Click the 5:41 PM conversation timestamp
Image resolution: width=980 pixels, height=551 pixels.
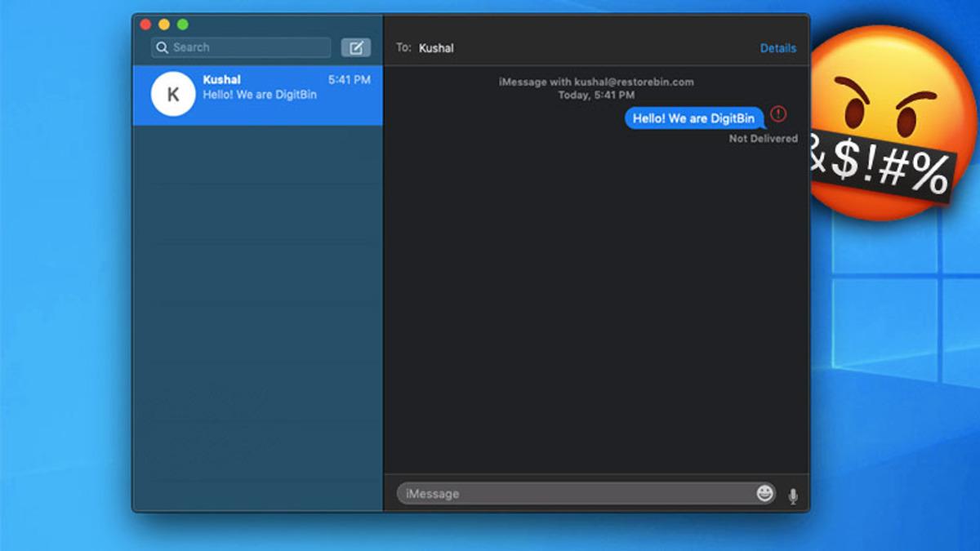349,80
